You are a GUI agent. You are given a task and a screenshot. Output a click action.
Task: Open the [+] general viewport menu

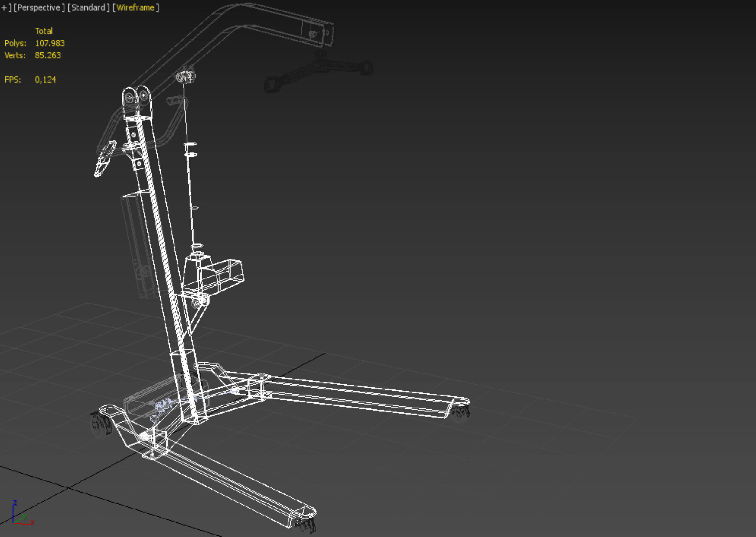5,8
